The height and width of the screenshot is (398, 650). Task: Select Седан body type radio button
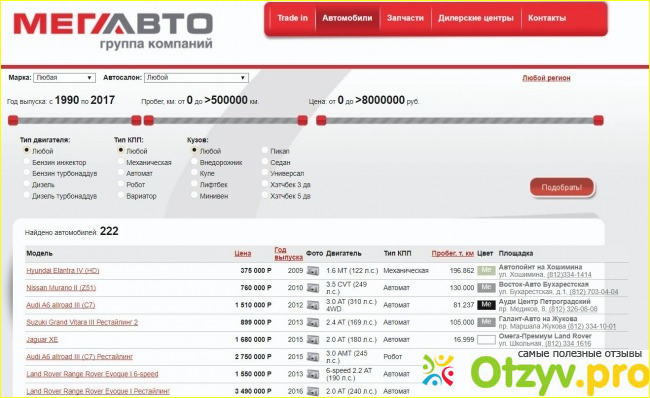pyautogui.click(x=265, y=162)
